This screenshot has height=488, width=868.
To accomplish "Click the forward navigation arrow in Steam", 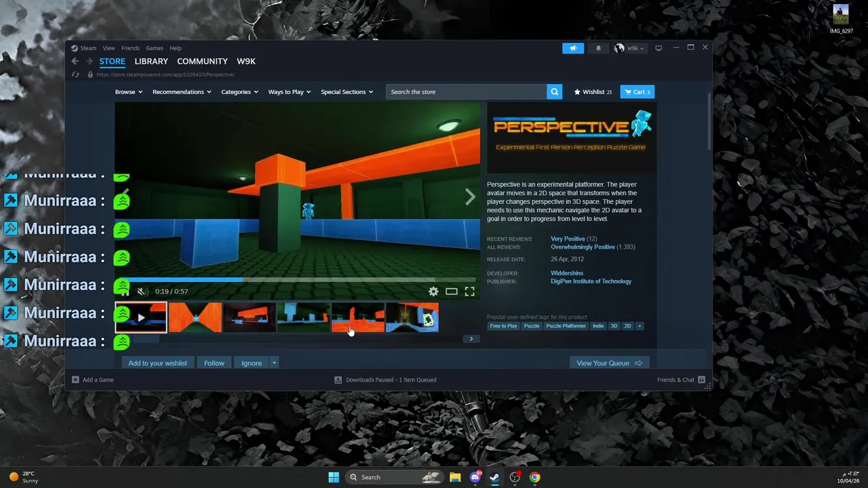I will [88, 62].
